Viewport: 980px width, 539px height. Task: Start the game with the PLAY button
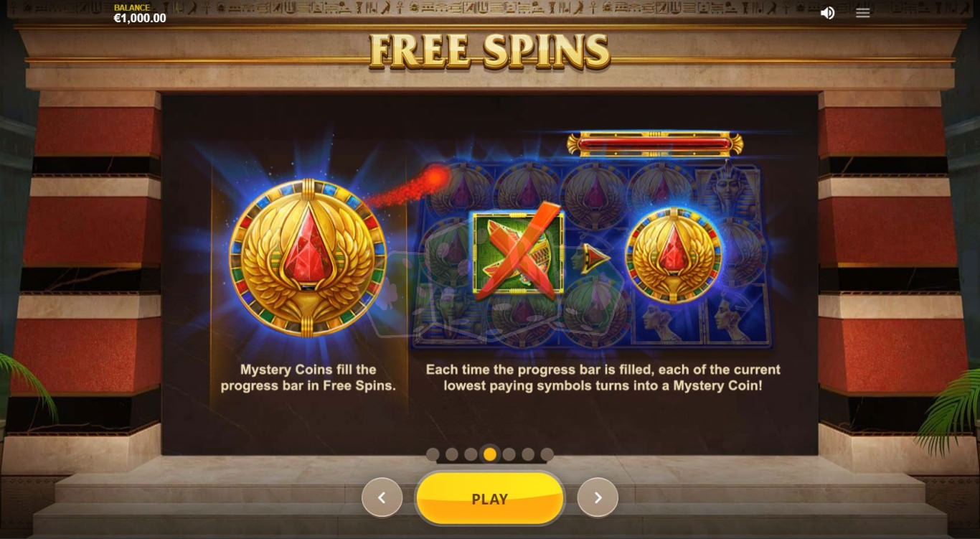click(490, 499)
